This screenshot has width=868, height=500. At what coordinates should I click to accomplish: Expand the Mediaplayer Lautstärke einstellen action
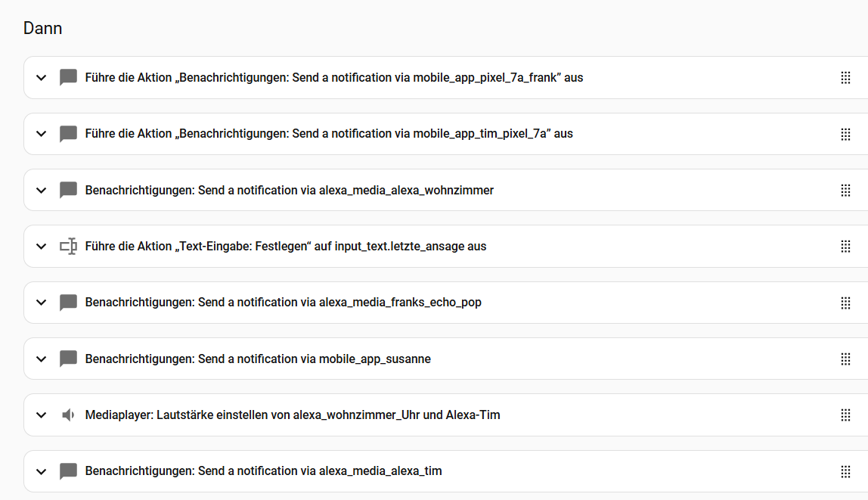[x=42, y=415]
